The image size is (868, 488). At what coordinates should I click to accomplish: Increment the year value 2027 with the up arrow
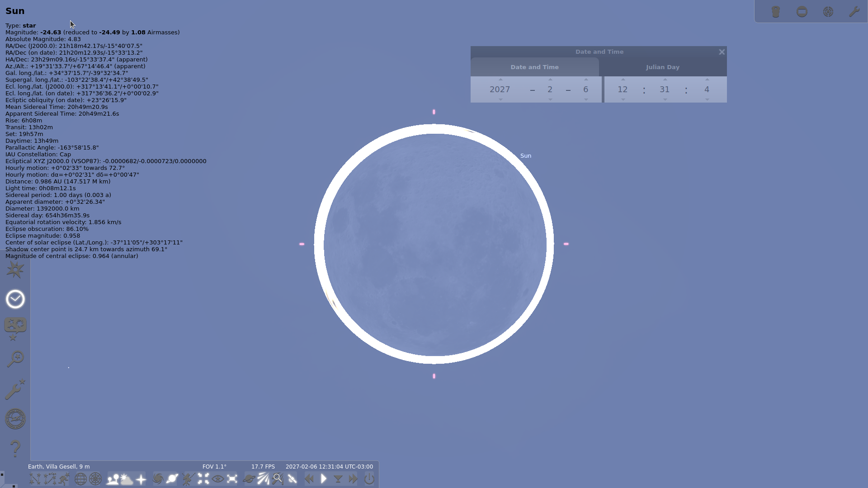click(500, 80)
